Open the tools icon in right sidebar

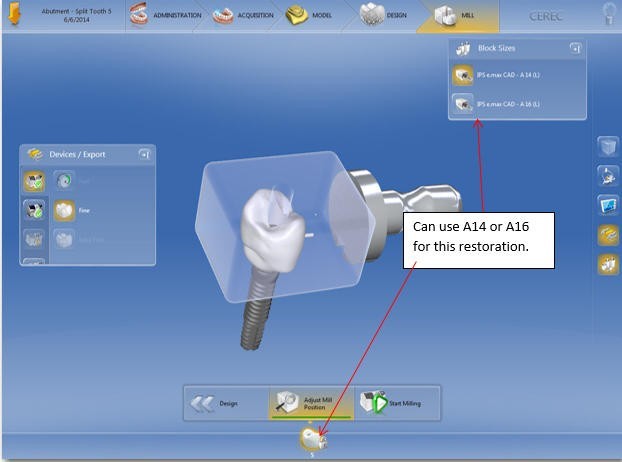click(608, 176)
